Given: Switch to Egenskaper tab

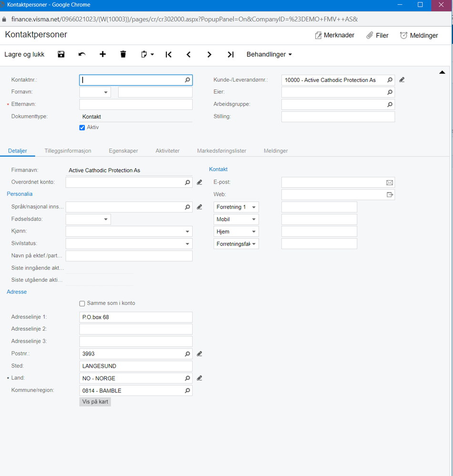Looking at the screenshot, I should (124, 151).
